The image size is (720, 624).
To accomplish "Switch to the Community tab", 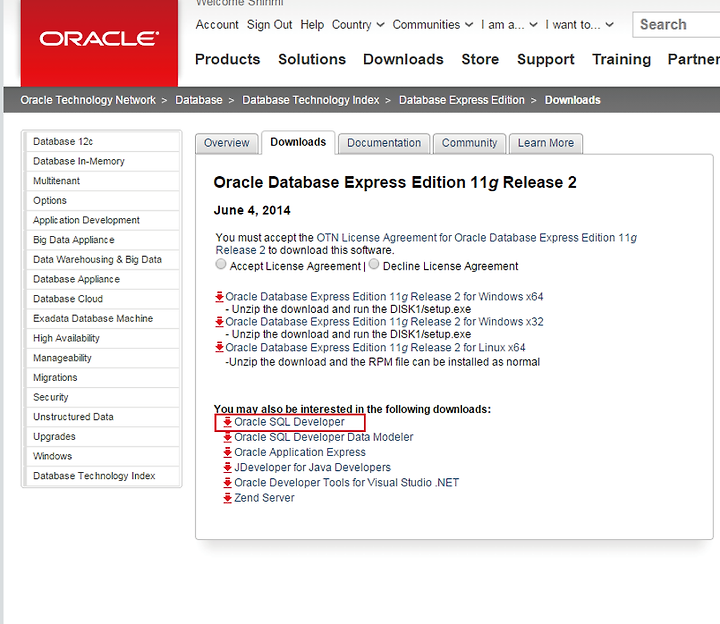I will 469,143.
